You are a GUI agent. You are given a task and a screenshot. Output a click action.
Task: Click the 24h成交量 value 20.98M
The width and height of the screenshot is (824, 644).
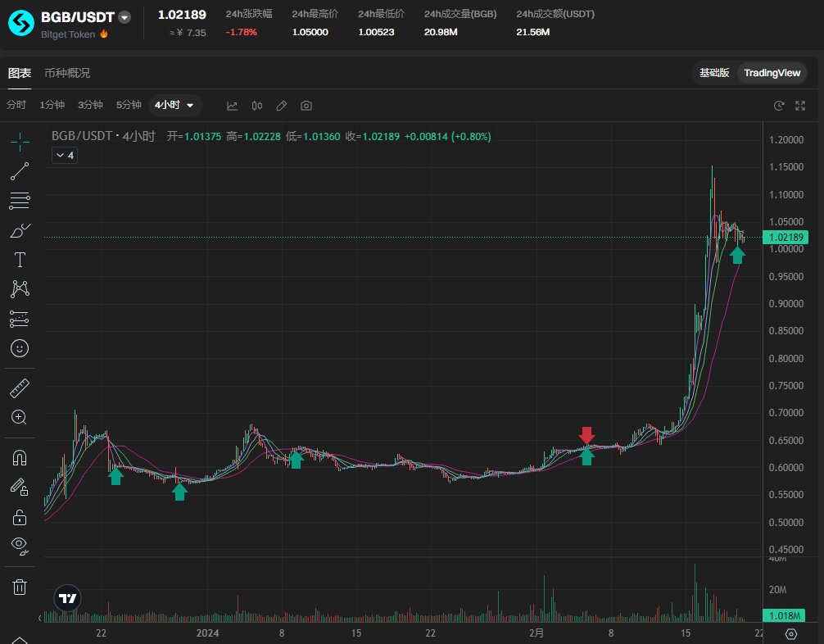(441, 32)
